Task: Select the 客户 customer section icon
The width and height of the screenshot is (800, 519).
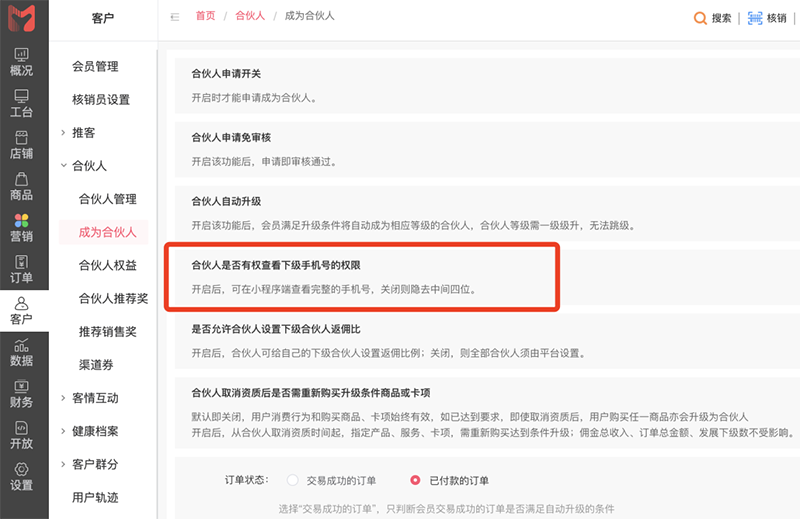Action: [21, 311]
